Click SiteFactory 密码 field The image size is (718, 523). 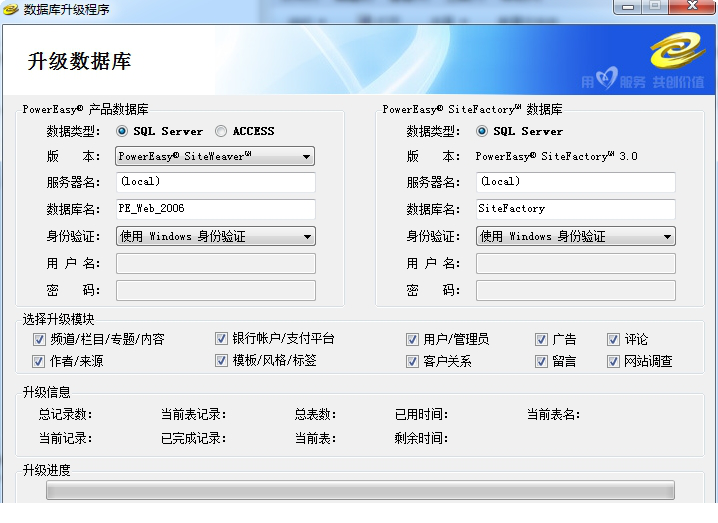click(x=576, y=290)
